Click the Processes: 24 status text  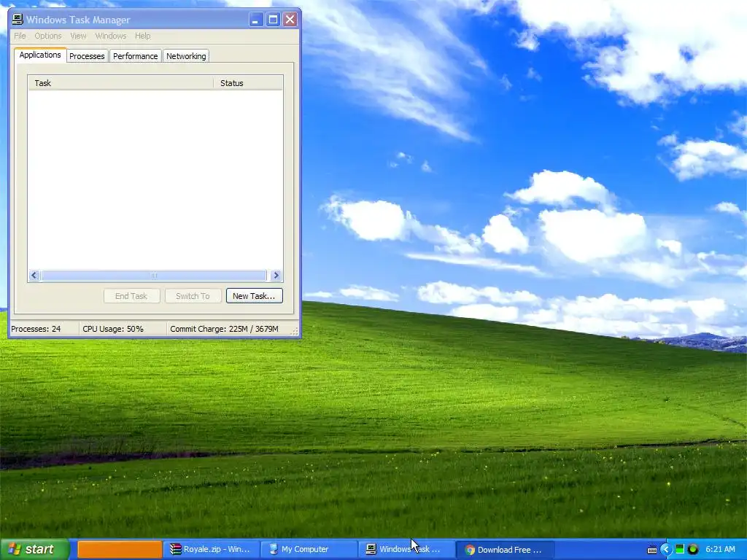(x=36, y=329)
